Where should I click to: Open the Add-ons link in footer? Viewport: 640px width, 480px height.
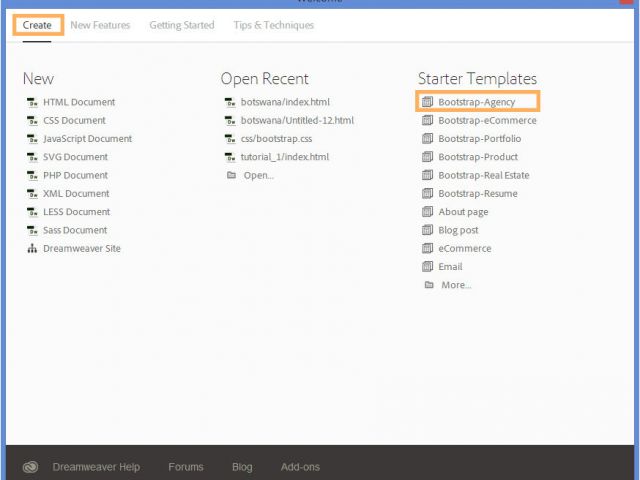[300, 467]
